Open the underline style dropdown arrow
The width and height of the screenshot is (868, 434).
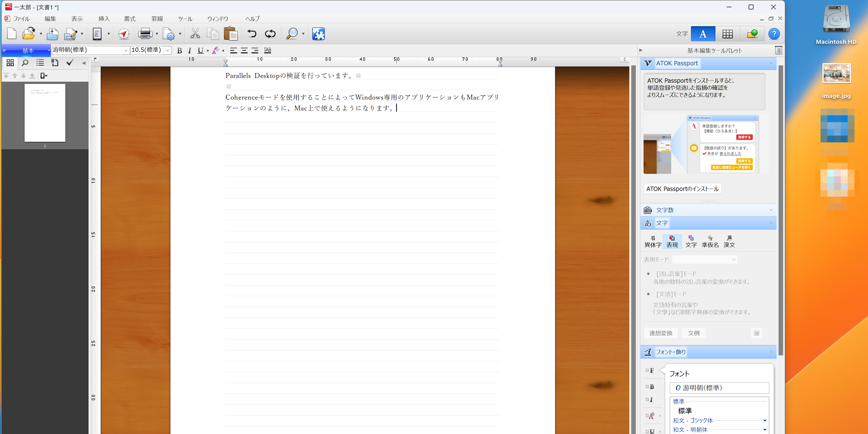click(x=208, y=51)
